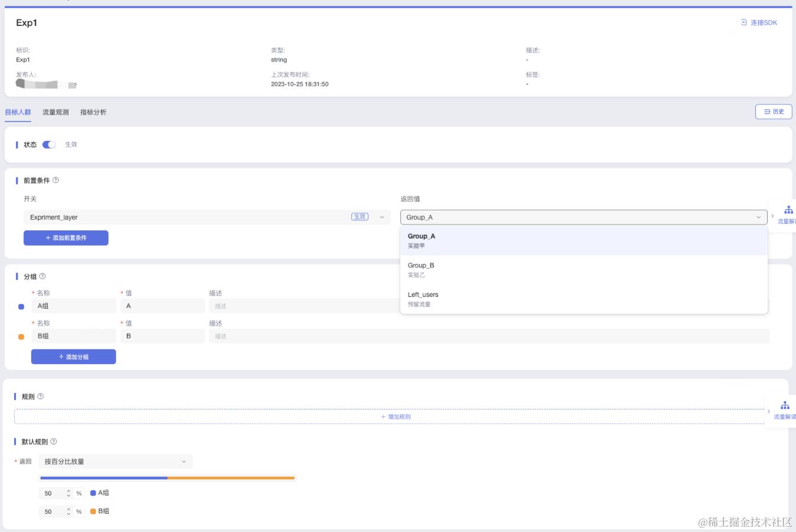Select Group_A option in dropdown list
Screen dimensions: 796x532
[584, 240]
